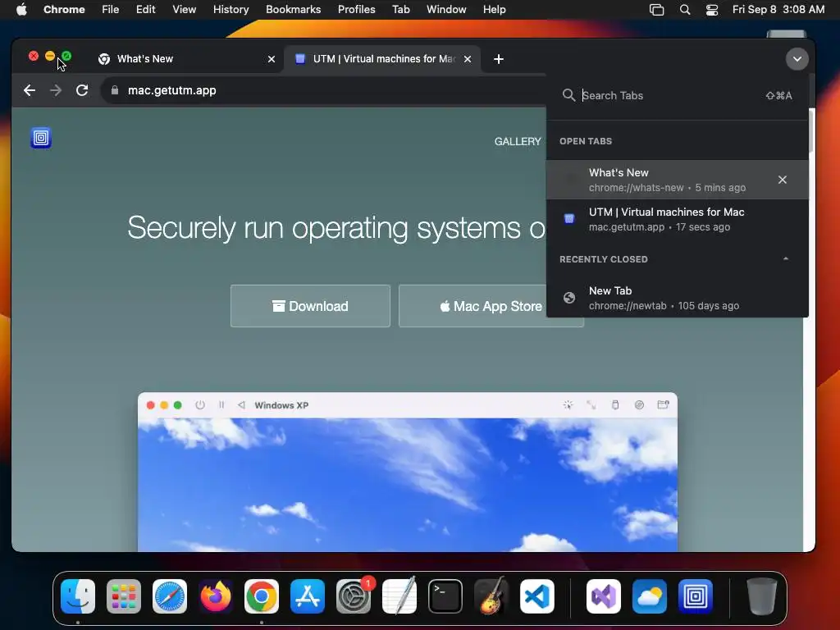840x630 pixels.
Task: Click the Mac App Store button
Action: [x=491, y=306]
